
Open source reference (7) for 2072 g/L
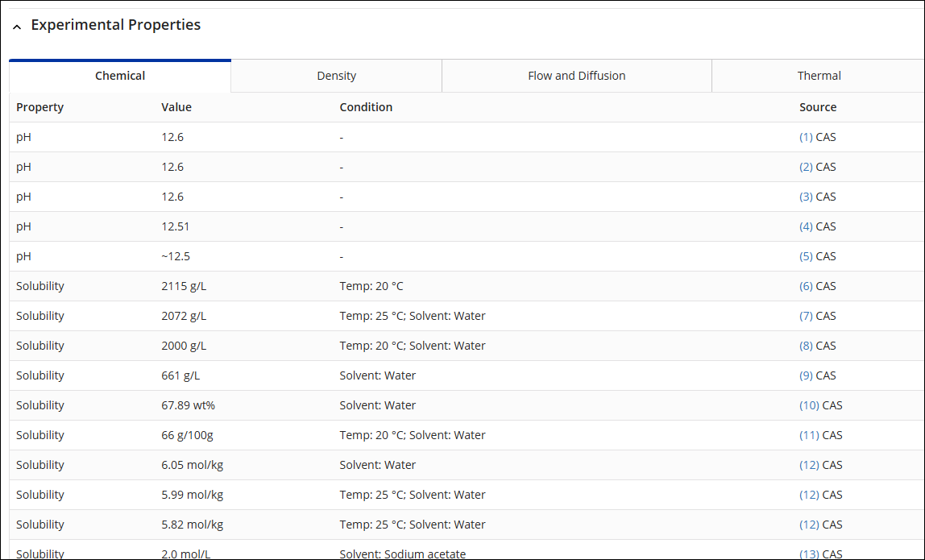pos(806,316)
